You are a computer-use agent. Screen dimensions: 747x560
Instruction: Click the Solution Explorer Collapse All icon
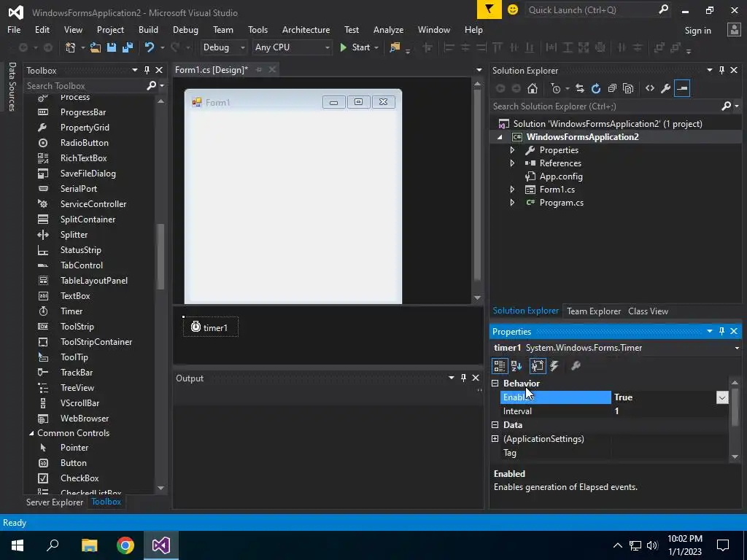tap(612, 88)
